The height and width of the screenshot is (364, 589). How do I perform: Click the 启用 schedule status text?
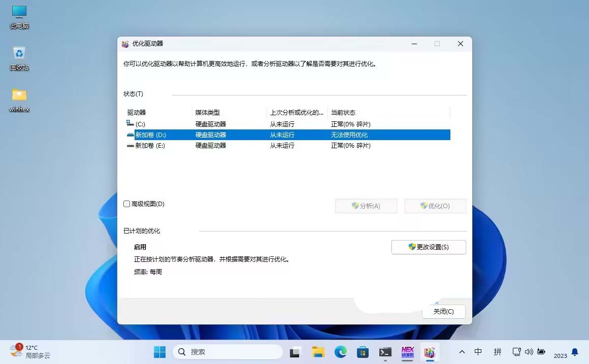(x=140, y=247)
